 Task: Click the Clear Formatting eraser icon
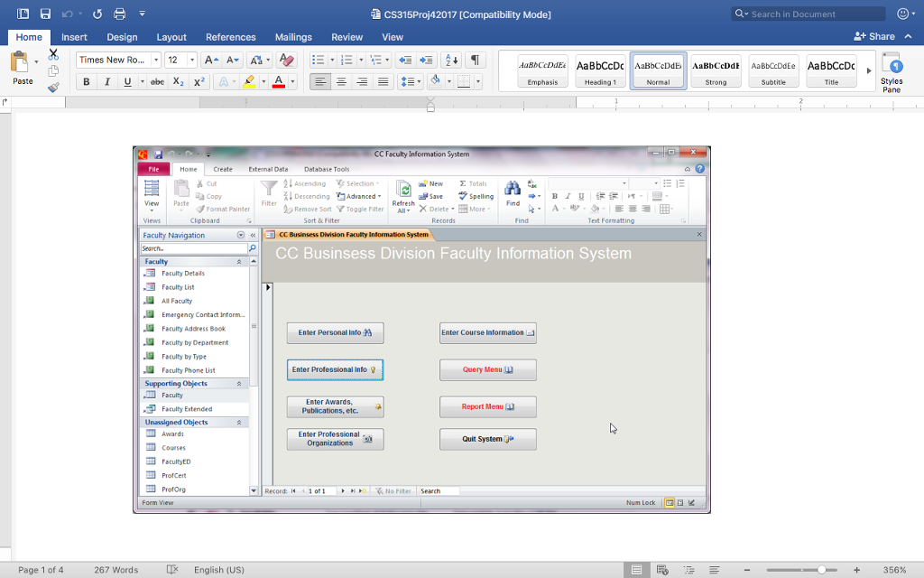(x=286, y=60)
